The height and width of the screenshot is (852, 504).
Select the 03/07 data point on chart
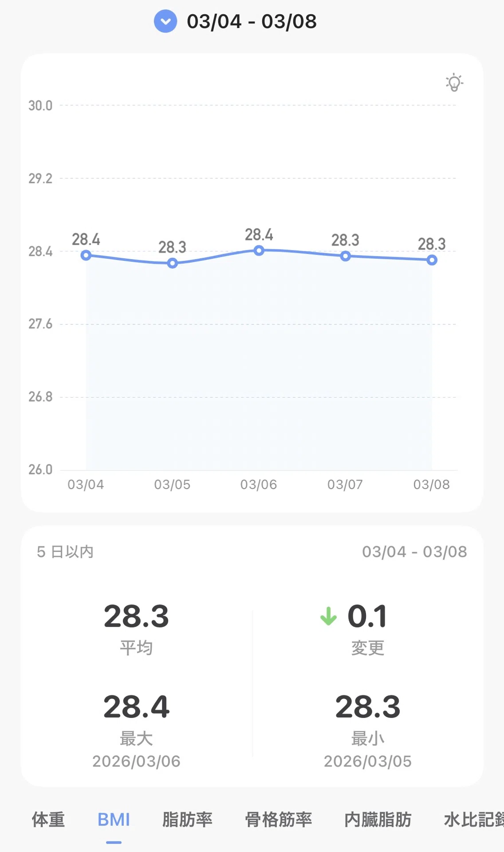346,256
